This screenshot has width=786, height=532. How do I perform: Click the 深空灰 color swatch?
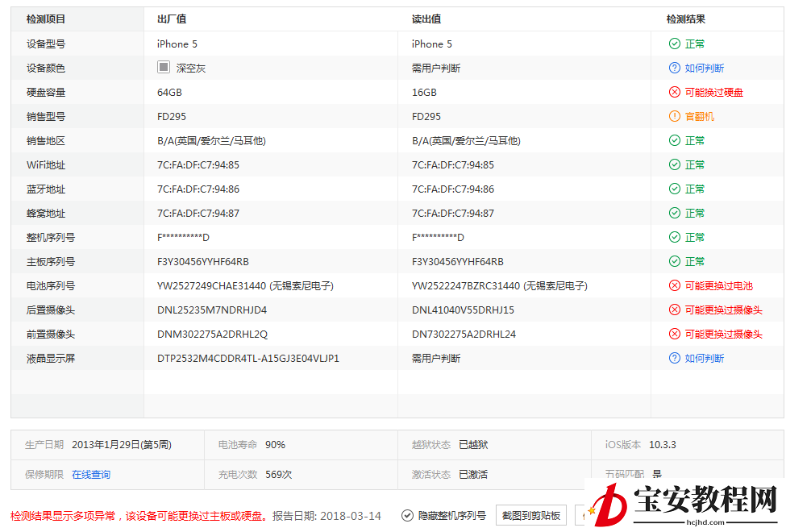click(x=164, y=67)
